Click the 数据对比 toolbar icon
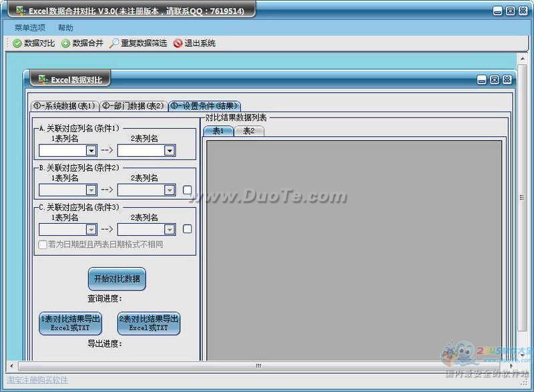Viewport: 534px width, 392px height. [17, 43]
